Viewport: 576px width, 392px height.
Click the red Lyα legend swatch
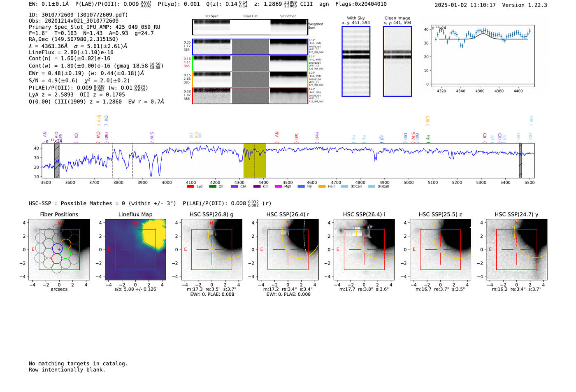190,186
